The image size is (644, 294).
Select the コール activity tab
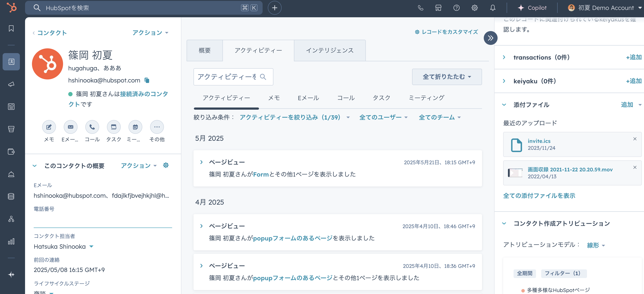tap(346, 98)
